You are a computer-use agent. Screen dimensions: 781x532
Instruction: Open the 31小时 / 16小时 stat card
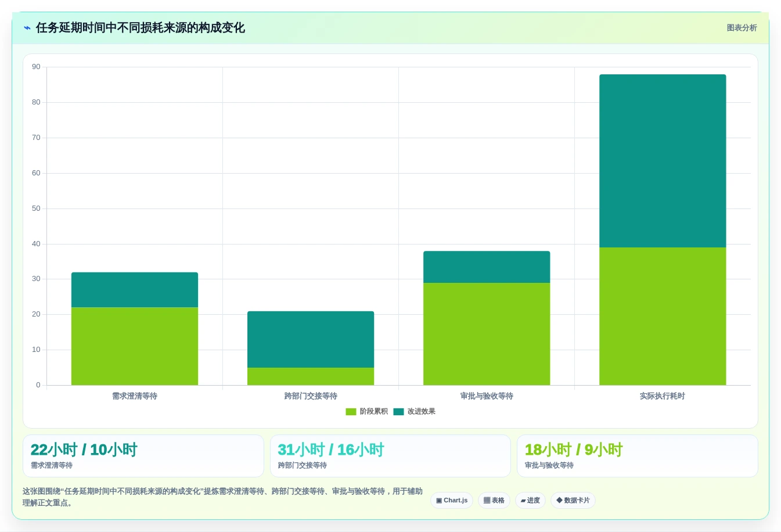click(x=390, y=456)
